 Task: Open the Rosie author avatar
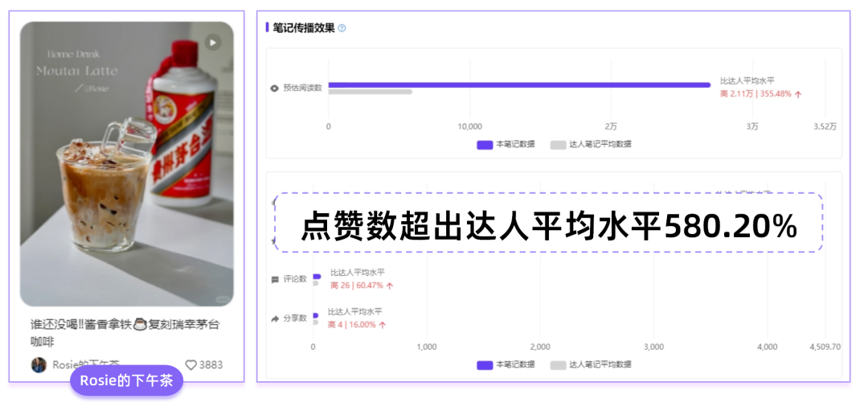point(39,365)
